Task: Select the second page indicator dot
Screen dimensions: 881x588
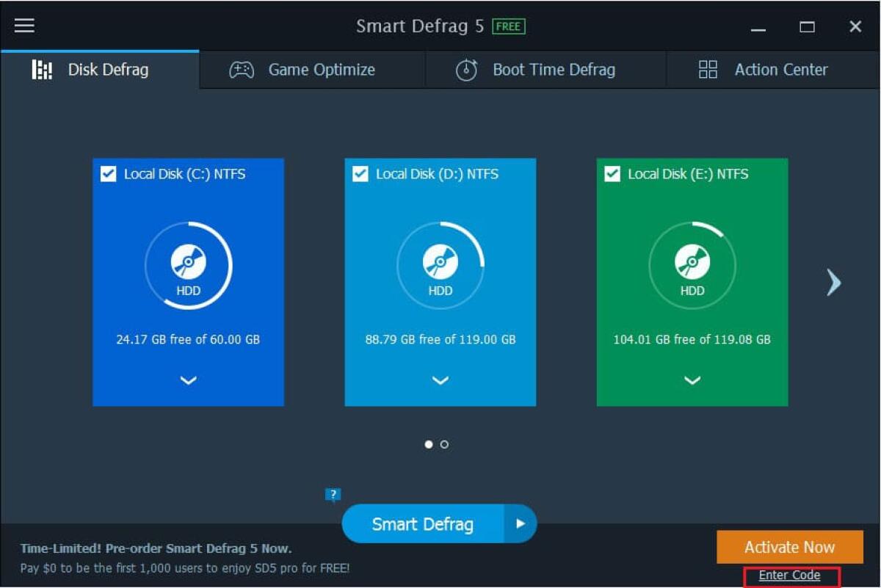Action: point(446,444)
